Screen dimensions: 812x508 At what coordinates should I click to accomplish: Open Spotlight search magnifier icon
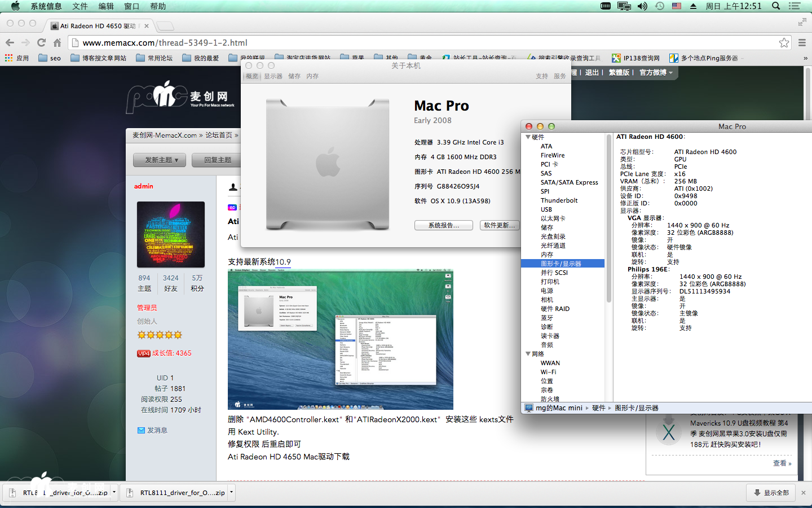[776, 6]
